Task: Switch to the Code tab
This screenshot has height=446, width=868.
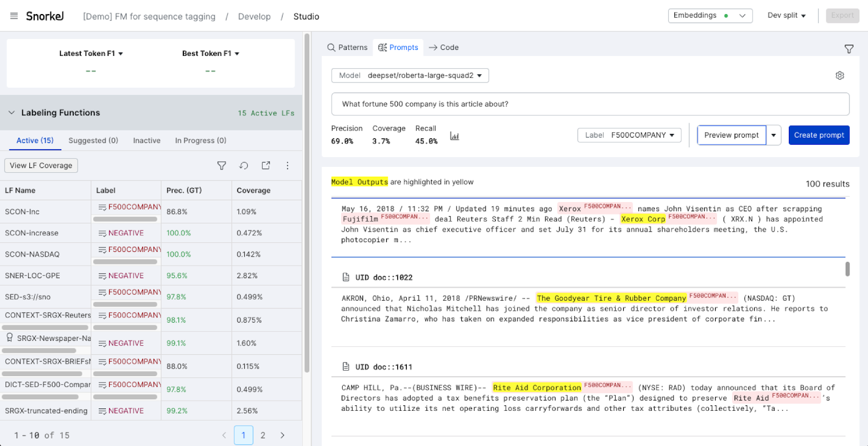Action: (x=443, y=47)
